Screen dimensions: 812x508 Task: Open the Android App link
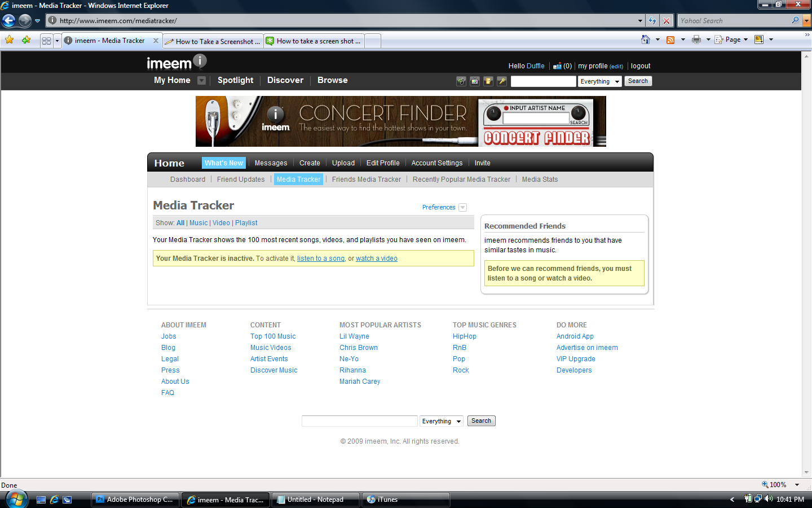pyautogui.click(x=575, y=336)
